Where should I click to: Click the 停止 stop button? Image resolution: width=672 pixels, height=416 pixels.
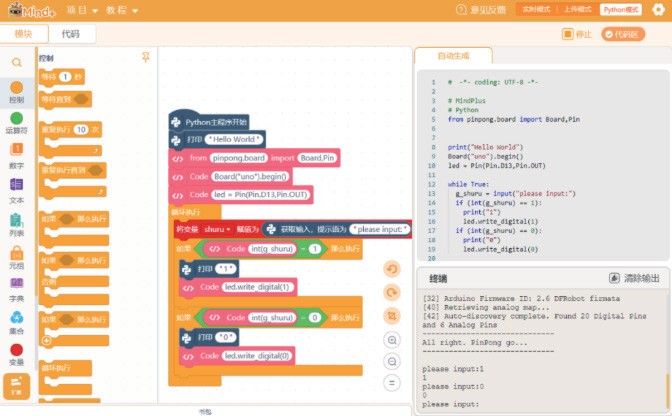pyautogui.click(x=576, y=34)
